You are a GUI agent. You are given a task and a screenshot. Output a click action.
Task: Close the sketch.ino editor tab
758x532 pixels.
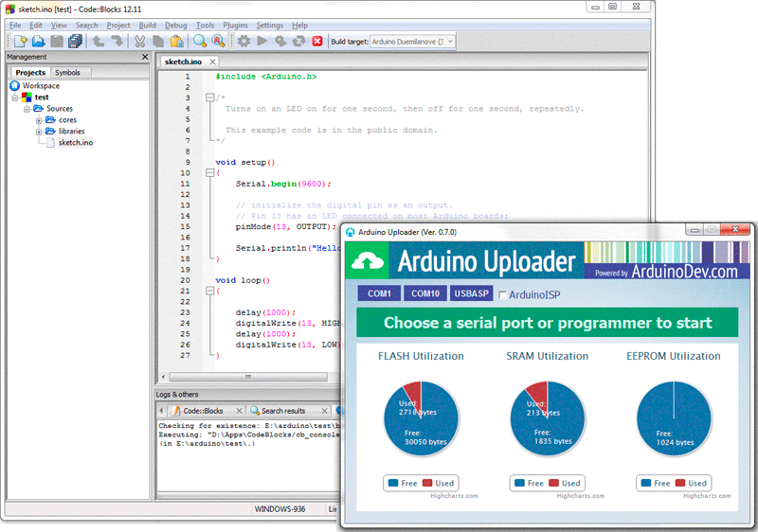212,62
